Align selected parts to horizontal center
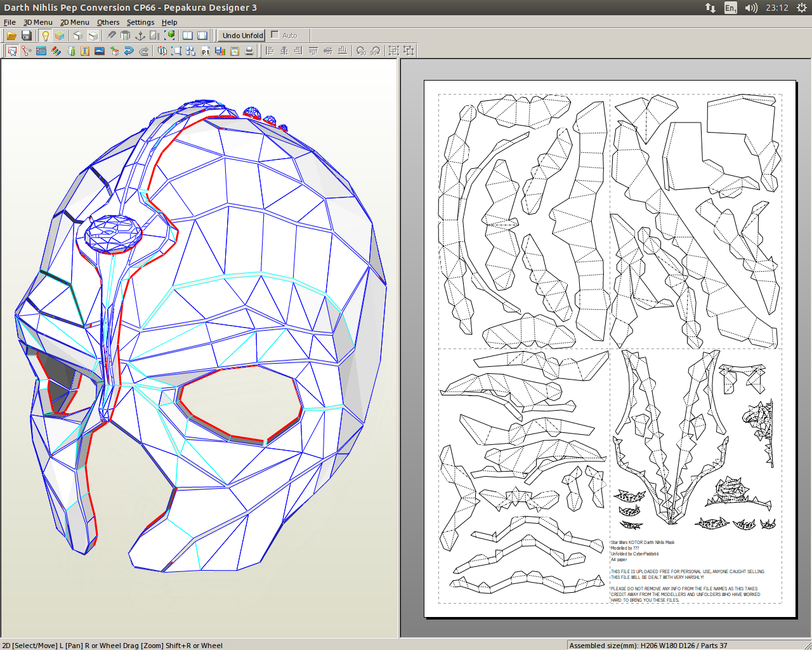The width and height of the screenshot is (812, 650). [x=284, y=51]
